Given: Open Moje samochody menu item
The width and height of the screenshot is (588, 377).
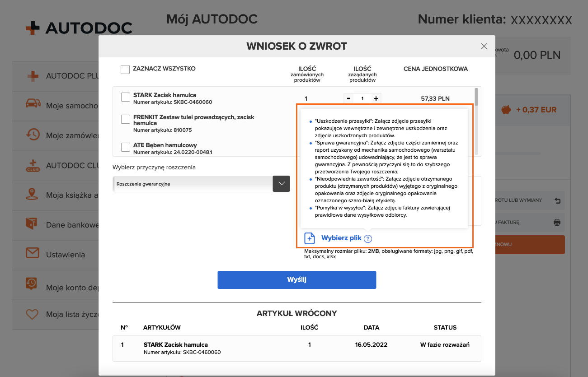Looking at the screenshot, I should [56, 106].
